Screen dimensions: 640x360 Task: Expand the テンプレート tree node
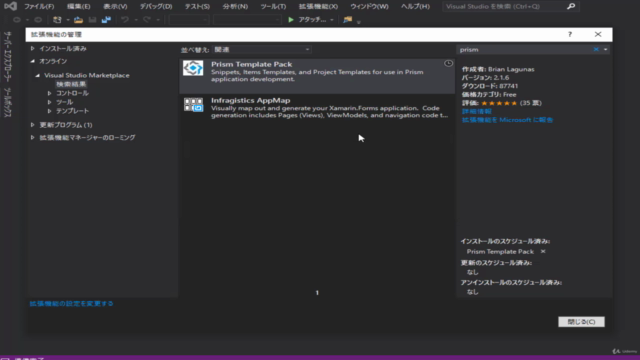[49, 111]
